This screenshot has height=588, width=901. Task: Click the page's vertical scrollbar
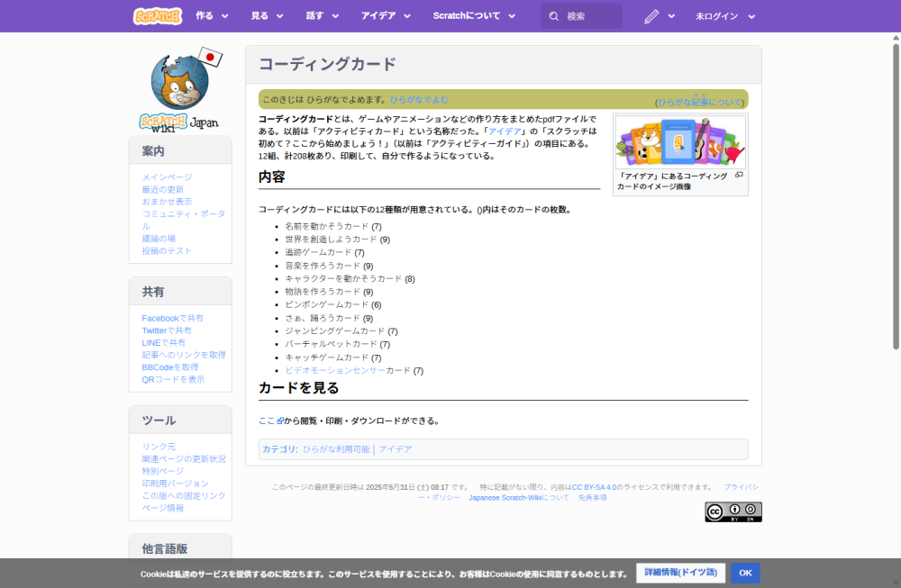coord(896,195)
